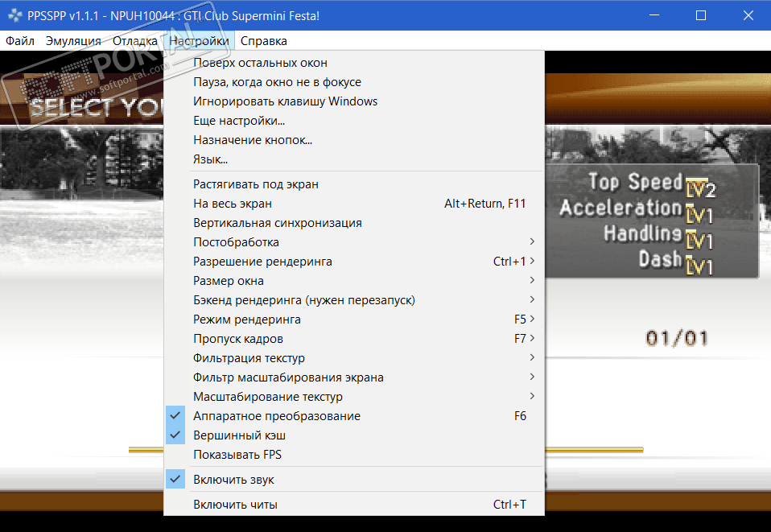Open Еще настройки...
This screenshot has height=532, width=771.
click(354, 121)
